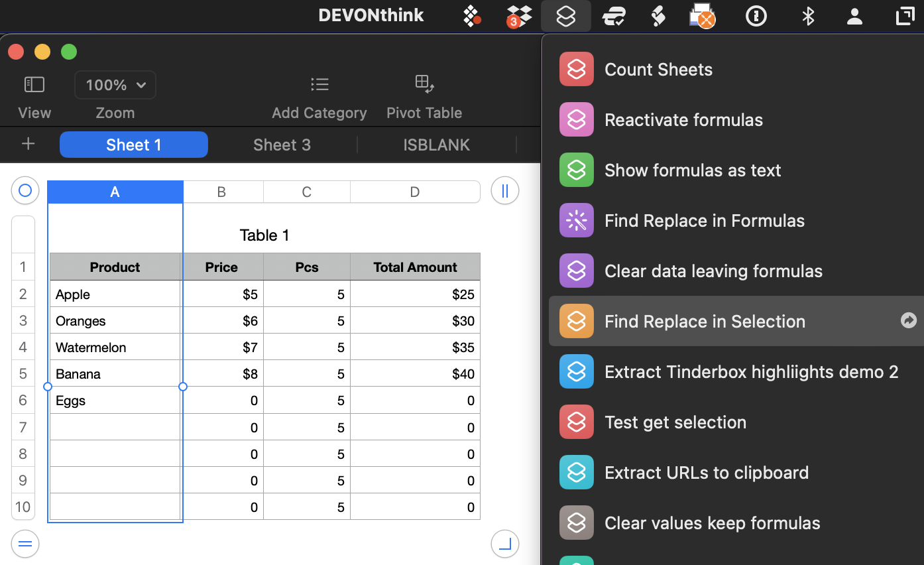Select the $7 price cell

(223, 347)
